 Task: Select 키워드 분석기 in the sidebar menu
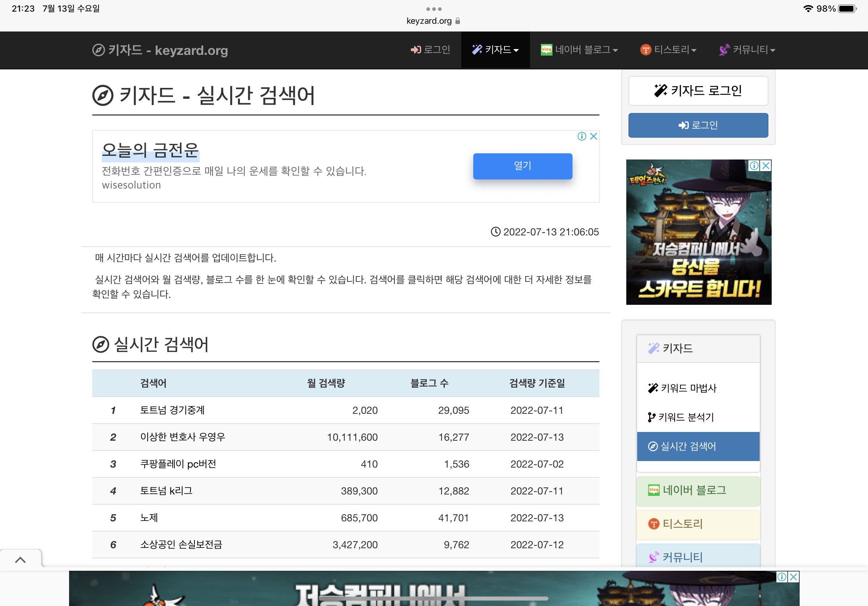point(681,417)
